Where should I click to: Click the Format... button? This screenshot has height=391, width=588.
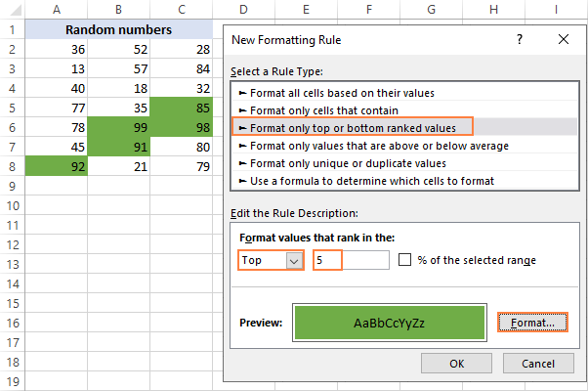pos(531,322)
